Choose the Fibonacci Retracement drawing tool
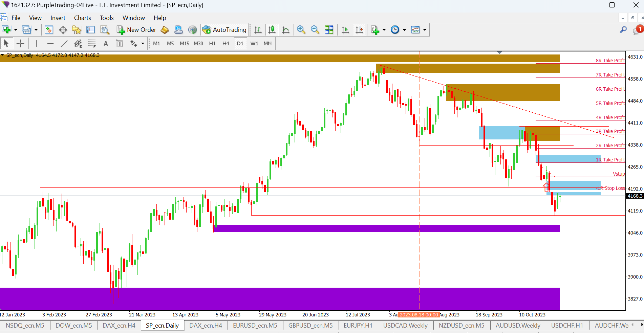This screenshot has width=644, height=333. pos(91,43)
